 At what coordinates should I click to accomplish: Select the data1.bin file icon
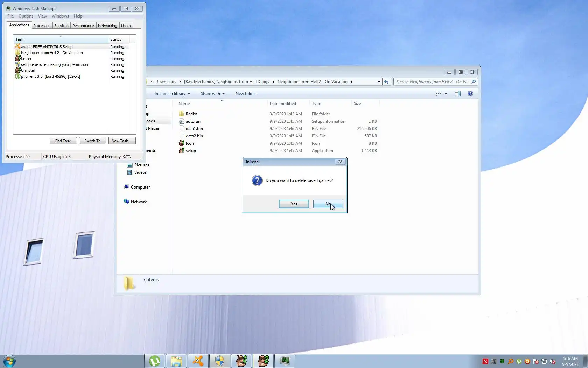click(181, 129)
